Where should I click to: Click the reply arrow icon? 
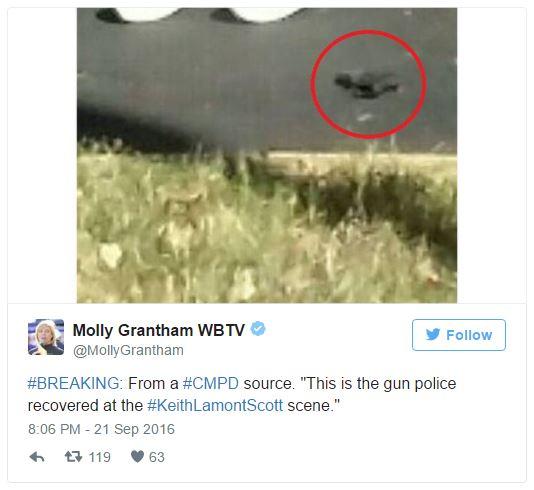point(37,457)
